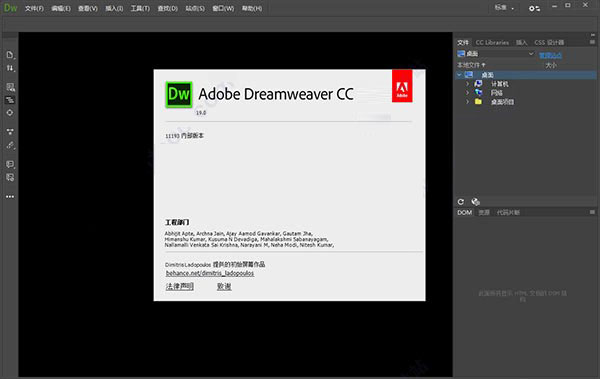This screenshot has height=379, width=600.
Task: Switch to the 插入 panel tab
Action: 521,42
